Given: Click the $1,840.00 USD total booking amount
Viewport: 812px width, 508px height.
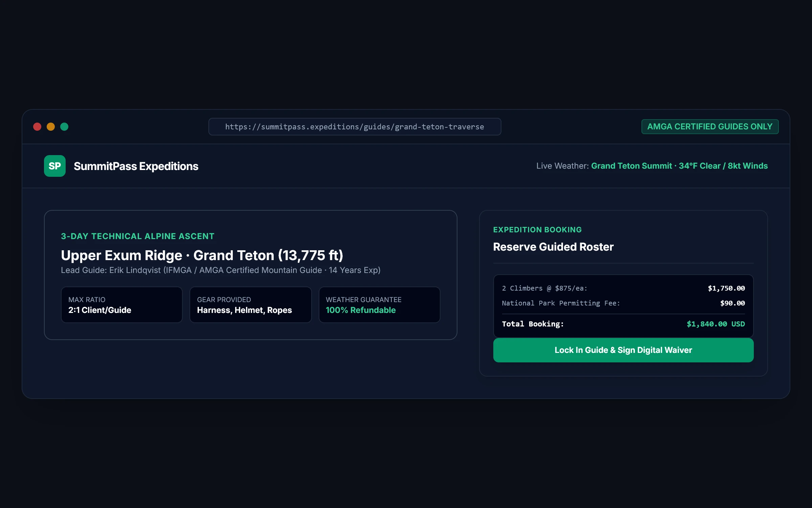Looking at the screenshot, I should (716, 324).
